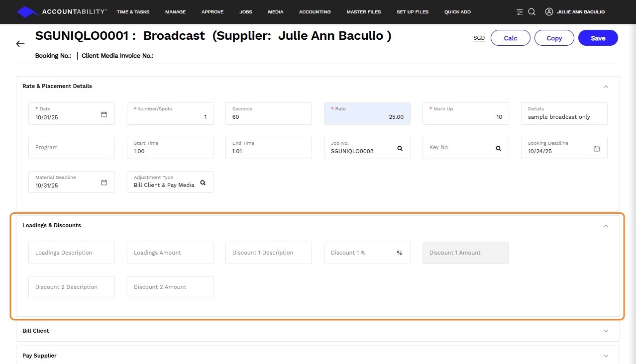The image size is (636, 364).
Task: Click the Adjustment Type search icon
Action: (x=203, y=182)
